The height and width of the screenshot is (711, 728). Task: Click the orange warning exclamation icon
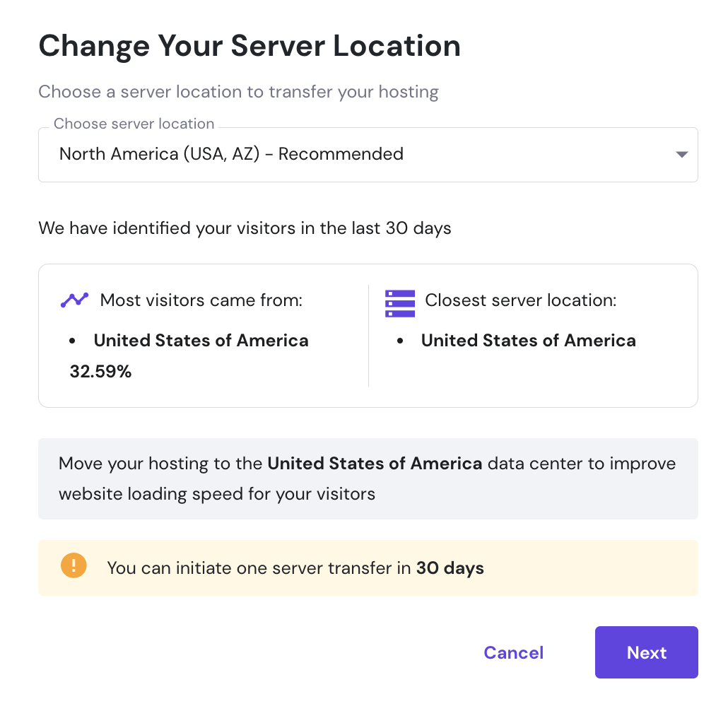74,566
